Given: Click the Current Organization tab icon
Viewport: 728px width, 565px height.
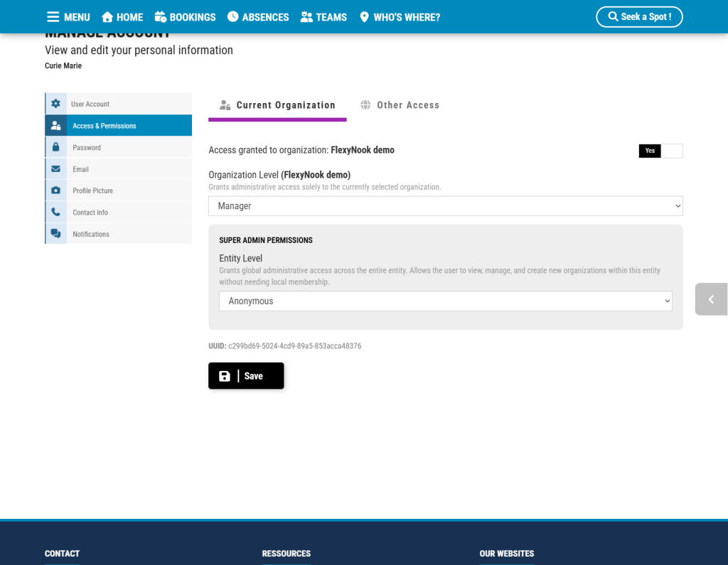Looking at the screenshot, I should click(225, 105).
